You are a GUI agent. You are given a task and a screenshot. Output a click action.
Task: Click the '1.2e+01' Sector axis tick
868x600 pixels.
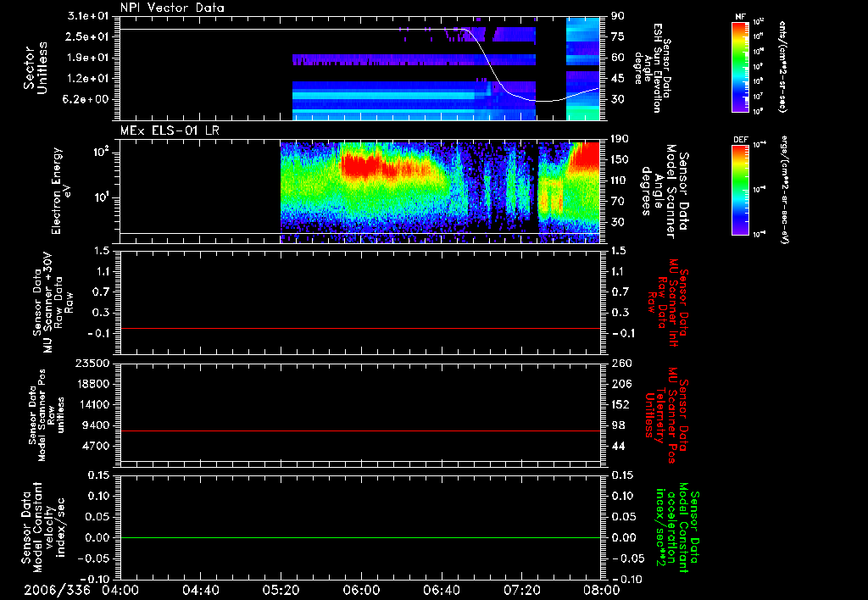point(88,79)
